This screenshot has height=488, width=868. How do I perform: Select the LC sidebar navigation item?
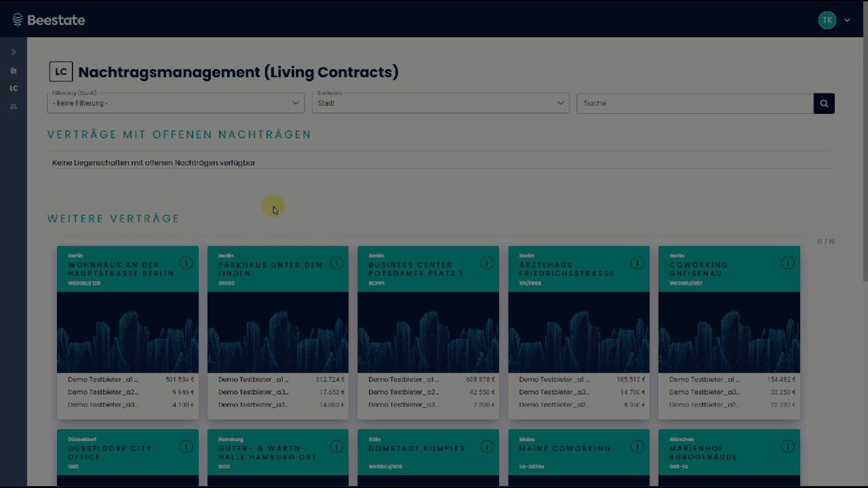click(14, 88)
